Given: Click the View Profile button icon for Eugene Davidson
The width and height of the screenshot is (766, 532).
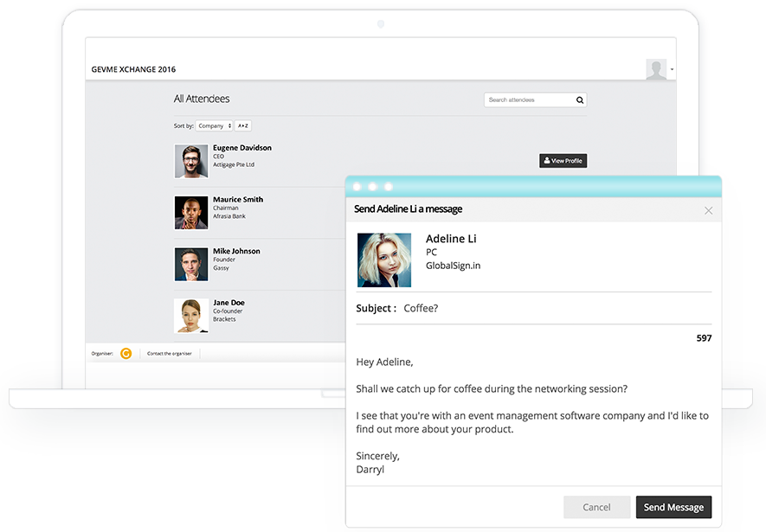Looking at the screenshot, I should [546, 160].
